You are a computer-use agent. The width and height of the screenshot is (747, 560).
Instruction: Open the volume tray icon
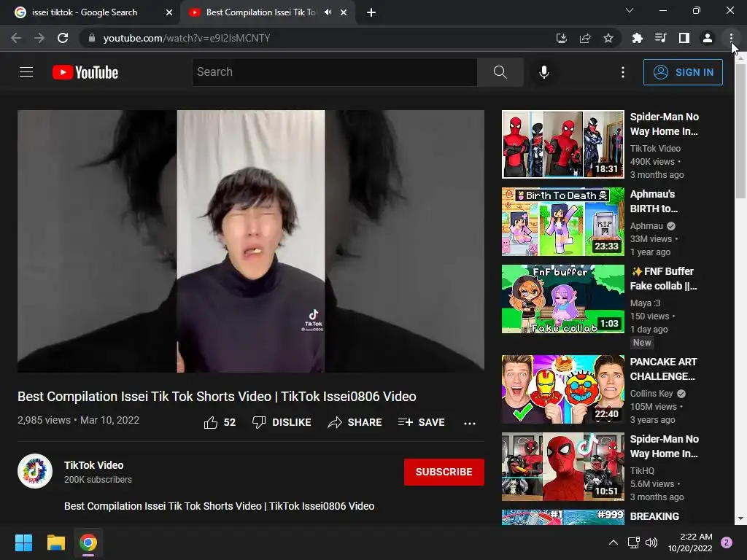click(x=651, y=542)
